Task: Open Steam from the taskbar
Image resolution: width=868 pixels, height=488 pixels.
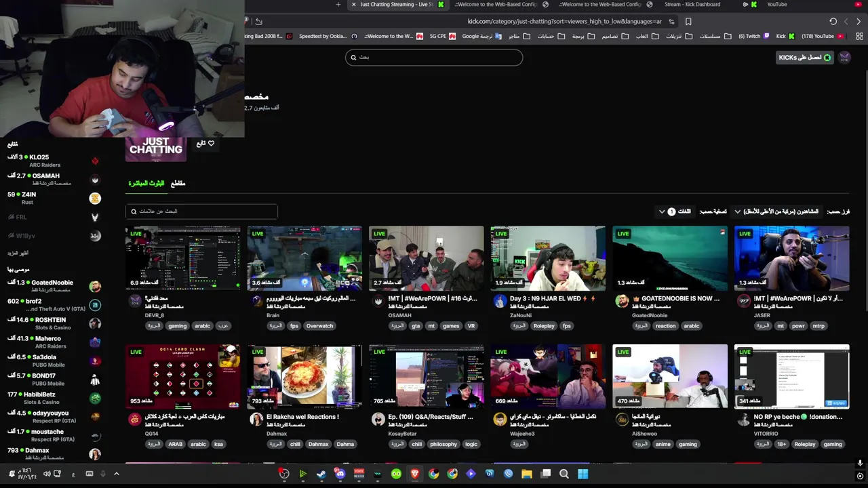Action: point(321,474)
